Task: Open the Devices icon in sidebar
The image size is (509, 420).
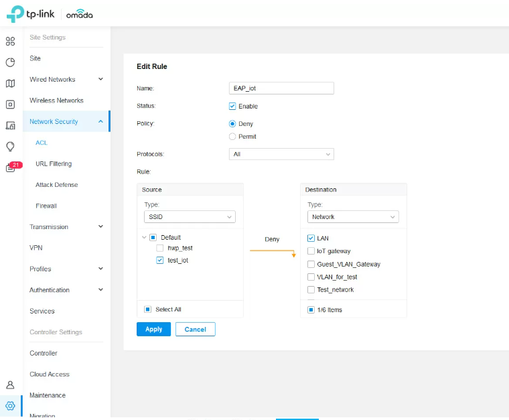Action: click(x=10, y=104)
